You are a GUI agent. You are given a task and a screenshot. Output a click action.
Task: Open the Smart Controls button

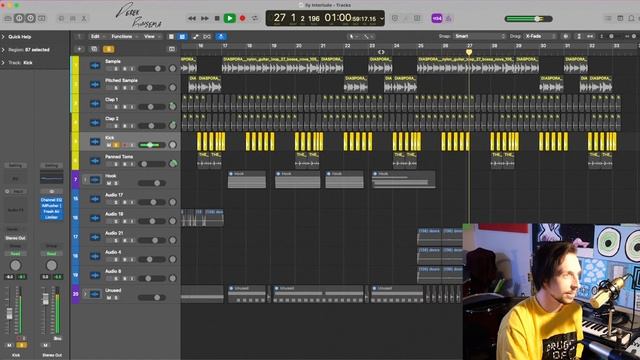pos(61,18)
